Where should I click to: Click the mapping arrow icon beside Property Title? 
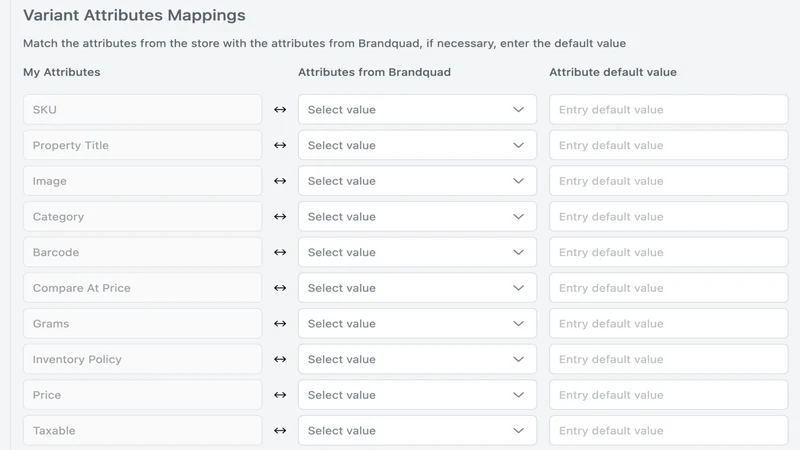point(280,145)
